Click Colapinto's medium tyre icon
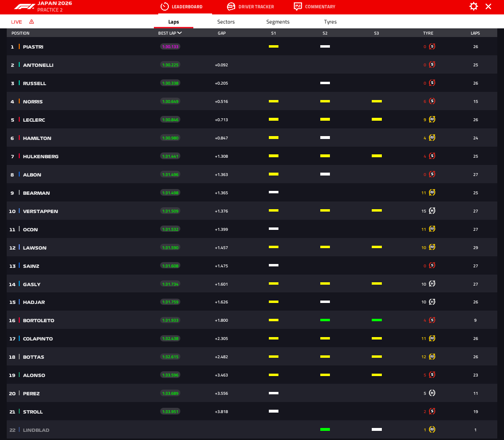 (x=432, y=339)
